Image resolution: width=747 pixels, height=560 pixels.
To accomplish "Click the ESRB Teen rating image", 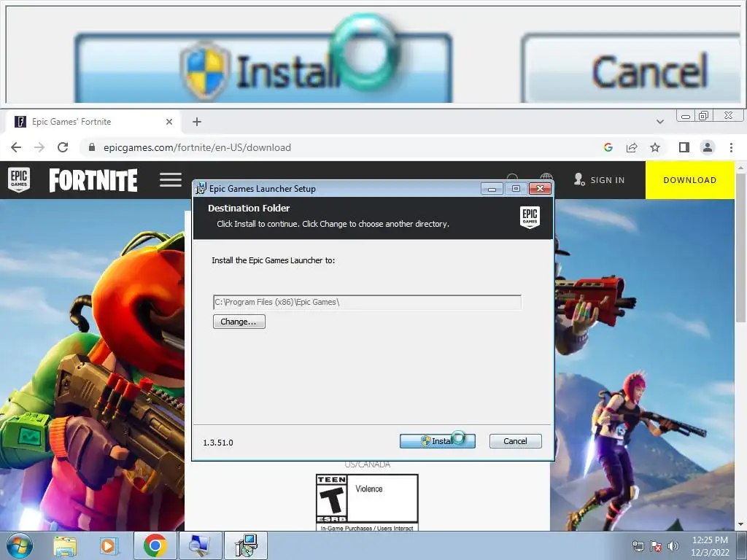I will point(367,502).
